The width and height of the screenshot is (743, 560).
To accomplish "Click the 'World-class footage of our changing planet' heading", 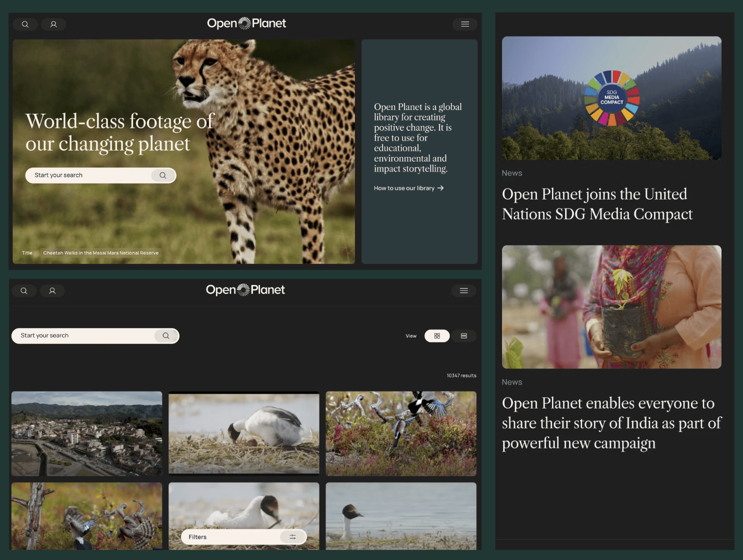I will [x=120, y=132].
